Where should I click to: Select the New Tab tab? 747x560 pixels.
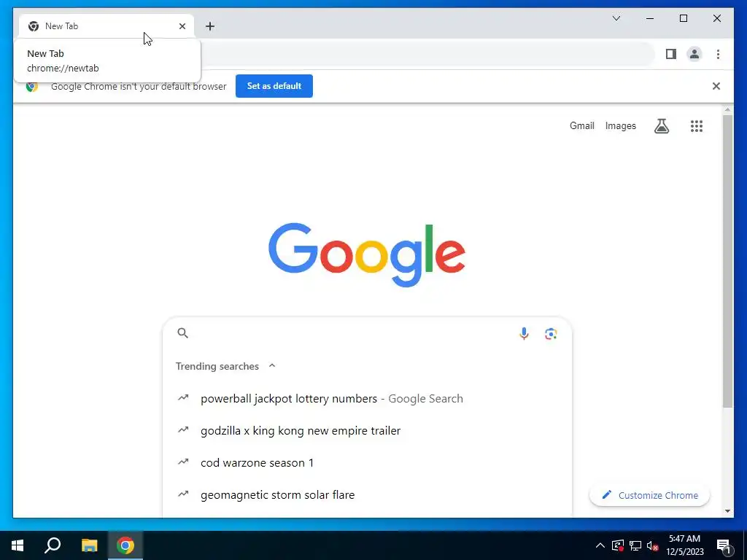tap(107, 26)
